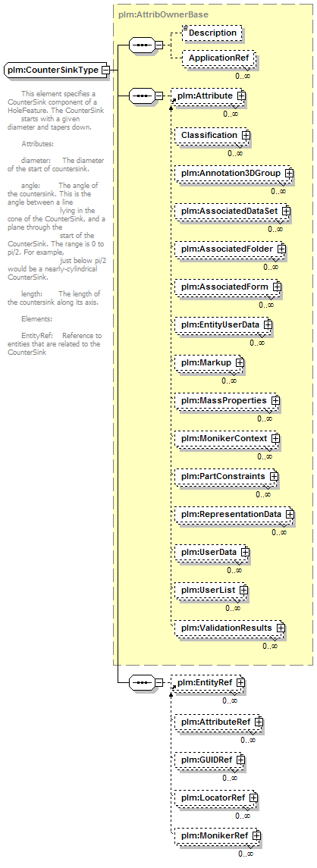Open the plm:AttribOwnerBase type link
Image resolution: width=317 pixels, height=868 pixels.
click(155, 14)
